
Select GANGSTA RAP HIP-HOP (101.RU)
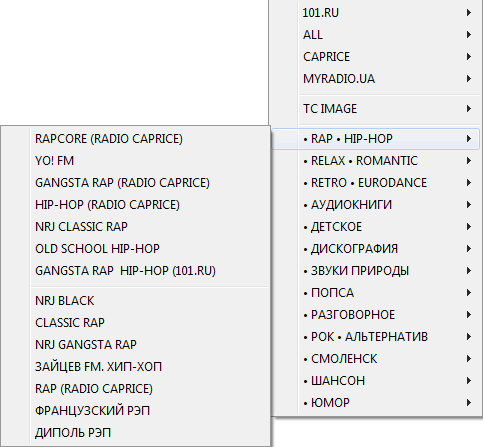[x=135, y=271]
